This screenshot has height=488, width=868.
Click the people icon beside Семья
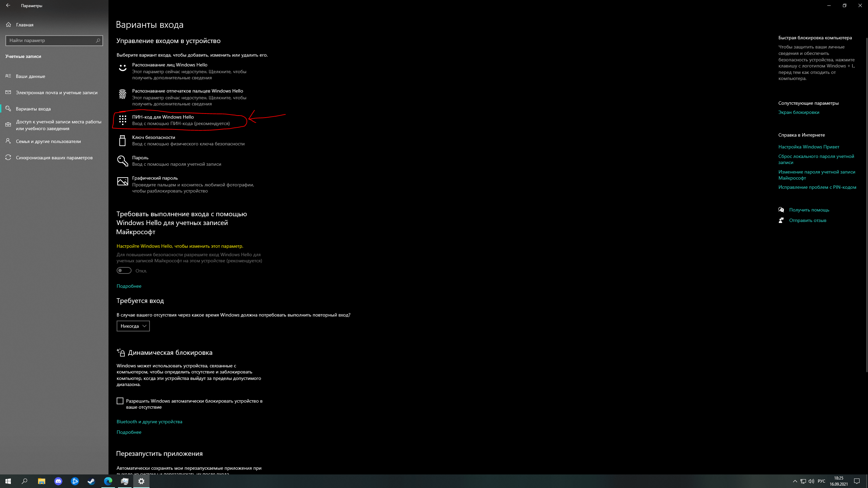[x=8, y=141]
